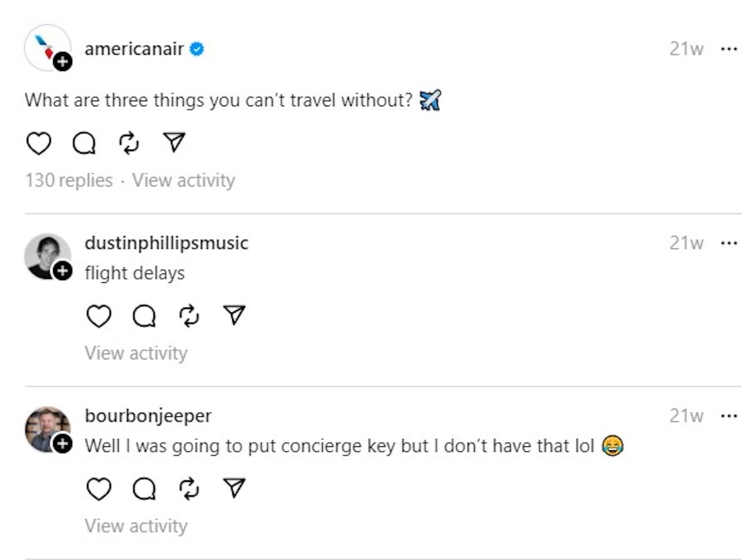Share dustinphillipsmusic's reply
This screenshot has height=560, width=753.
pyautogui.click(x=234, y=315)
